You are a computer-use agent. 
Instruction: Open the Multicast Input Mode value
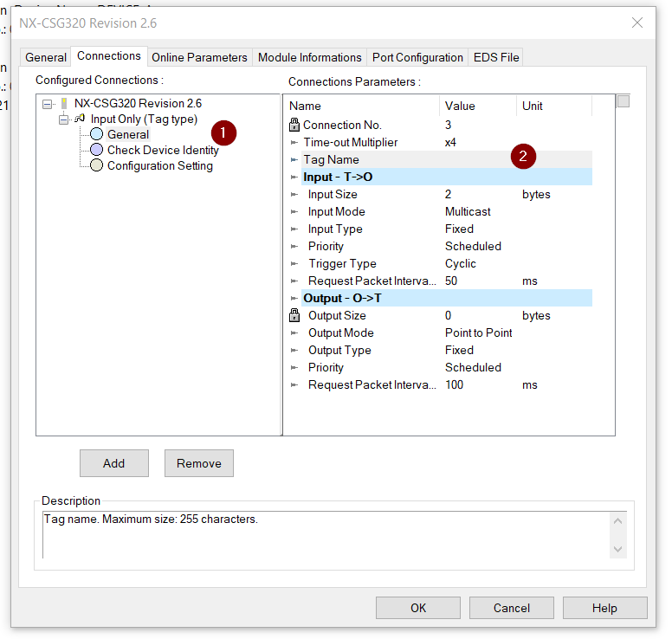point(468,212)
